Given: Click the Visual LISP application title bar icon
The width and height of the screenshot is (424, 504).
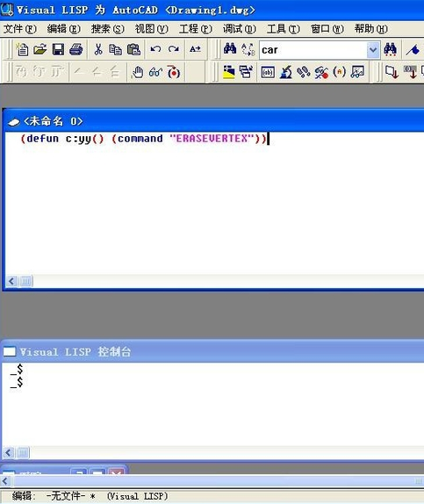Looking at the screenshot, I should [7, 10].
